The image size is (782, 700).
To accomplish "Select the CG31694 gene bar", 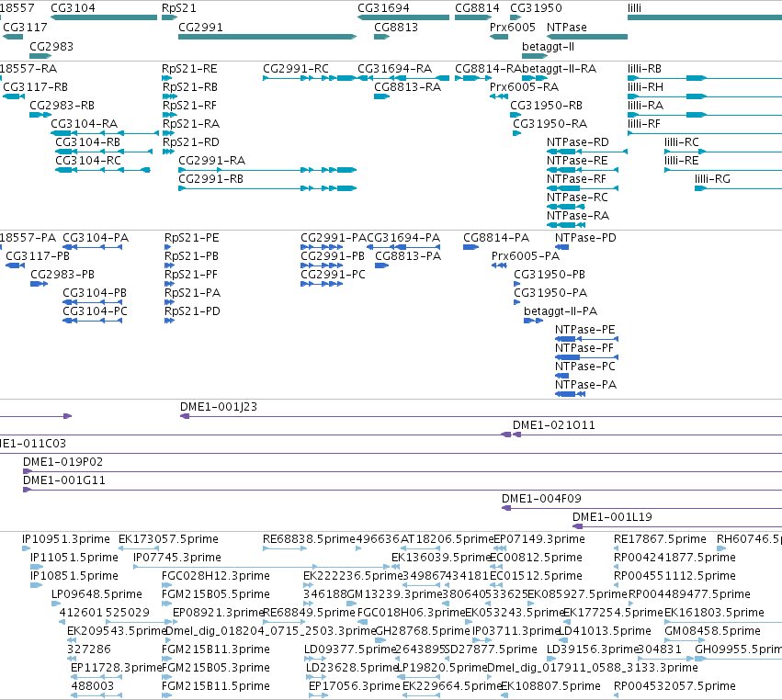I will tap(403, 17).
